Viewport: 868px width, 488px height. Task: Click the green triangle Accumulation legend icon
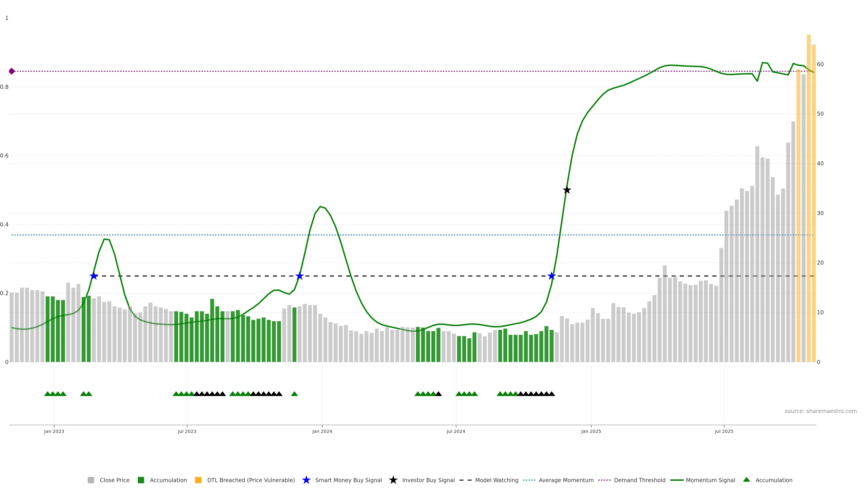pos(746,480)
